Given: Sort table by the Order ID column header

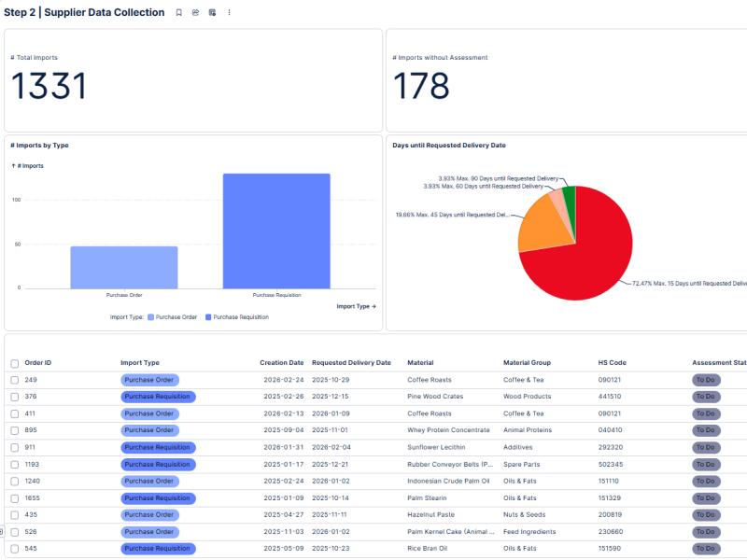Looking at the screenshot, I should [x=37, y=362].
